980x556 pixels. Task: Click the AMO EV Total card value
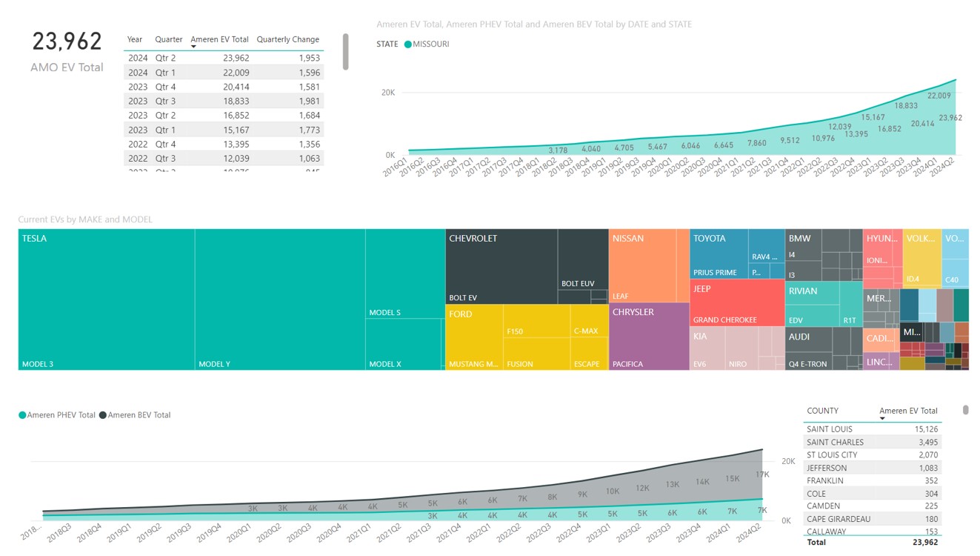coord(67,42)
